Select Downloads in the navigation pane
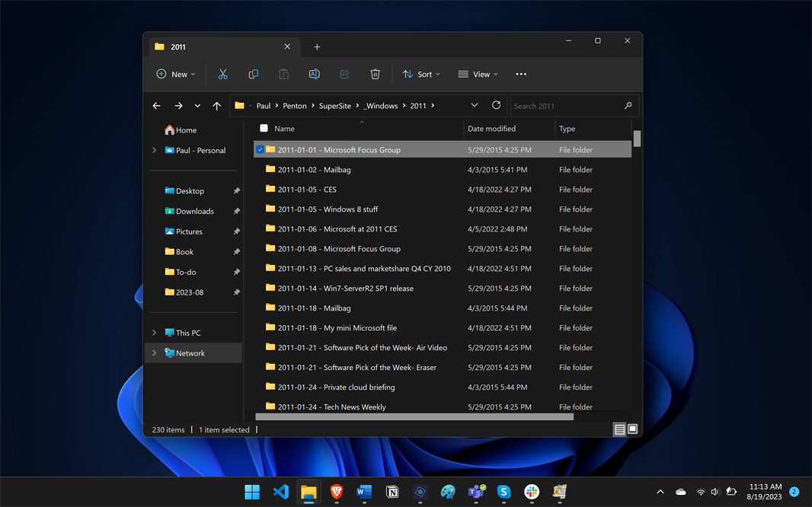 (194, 212)
